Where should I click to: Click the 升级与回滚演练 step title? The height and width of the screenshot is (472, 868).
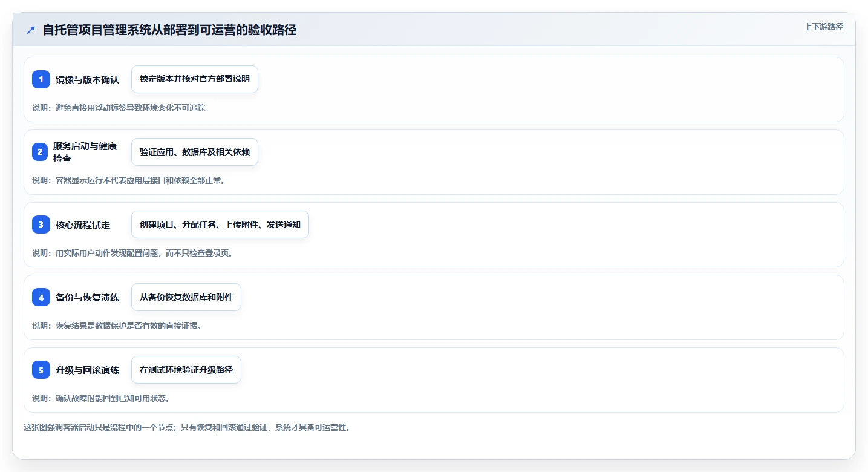click(87, 370)
